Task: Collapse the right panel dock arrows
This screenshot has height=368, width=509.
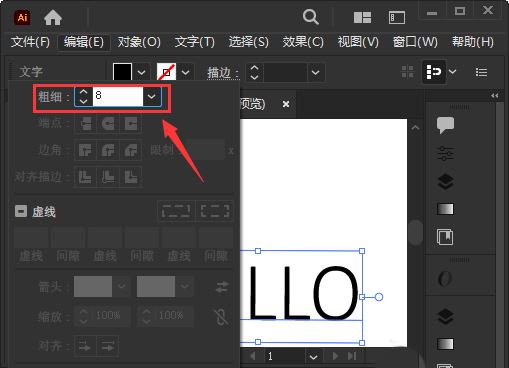Action: [x=495, y=96]
